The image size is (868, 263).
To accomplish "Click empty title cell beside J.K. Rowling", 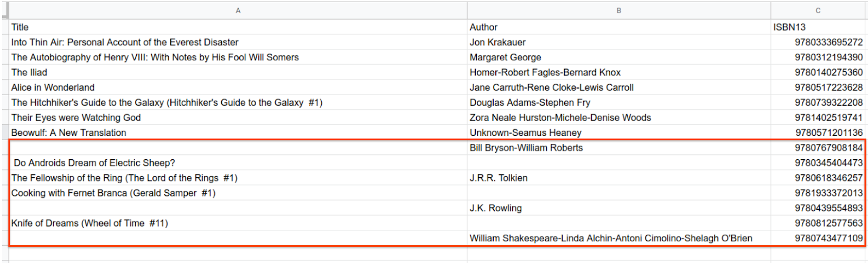I will [238, 208].
